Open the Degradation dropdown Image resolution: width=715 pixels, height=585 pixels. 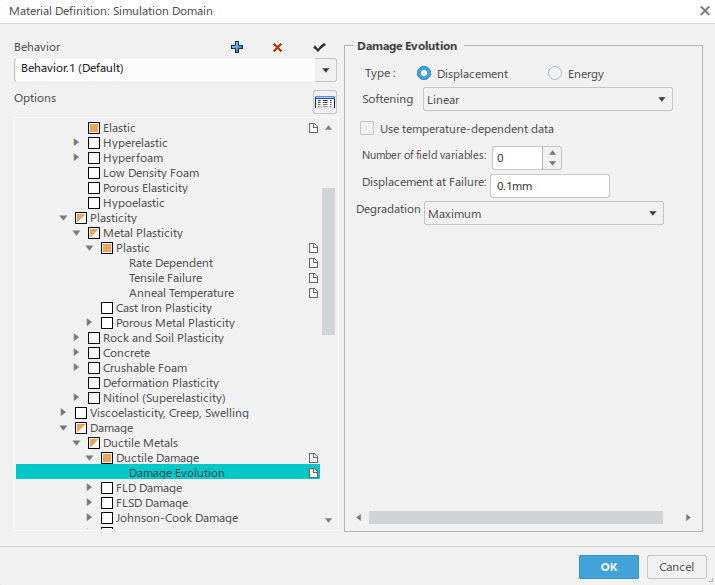(x=544, y=213)
